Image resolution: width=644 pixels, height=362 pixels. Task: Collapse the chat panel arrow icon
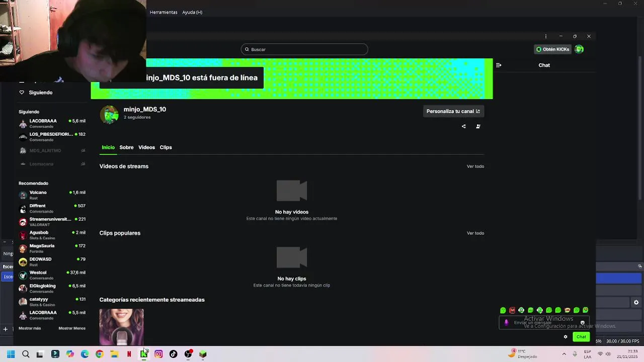coord(499,65)
